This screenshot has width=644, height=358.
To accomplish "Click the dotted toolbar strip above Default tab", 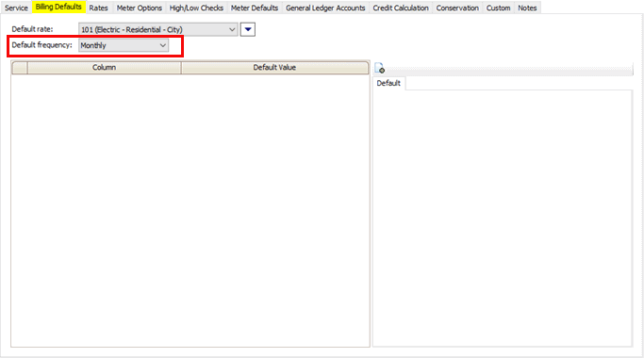I will tap(509, 69).
